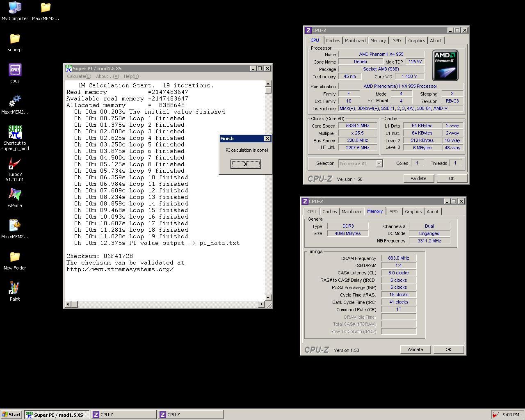Click Super PI horizontal scrollbar left arrow
Image resolution: width=525 pixels, height=420 pixels.
pyautogui.click(x=68, y=304)
